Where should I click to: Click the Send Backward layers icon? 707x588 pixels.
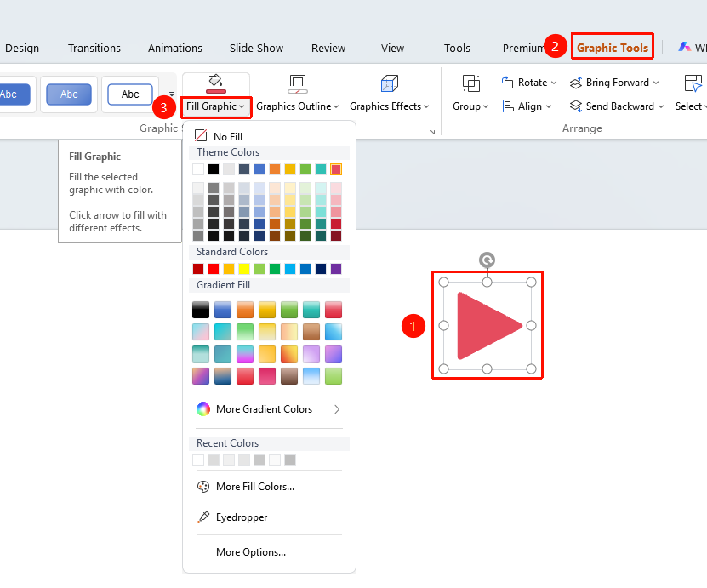coord(576,106)
